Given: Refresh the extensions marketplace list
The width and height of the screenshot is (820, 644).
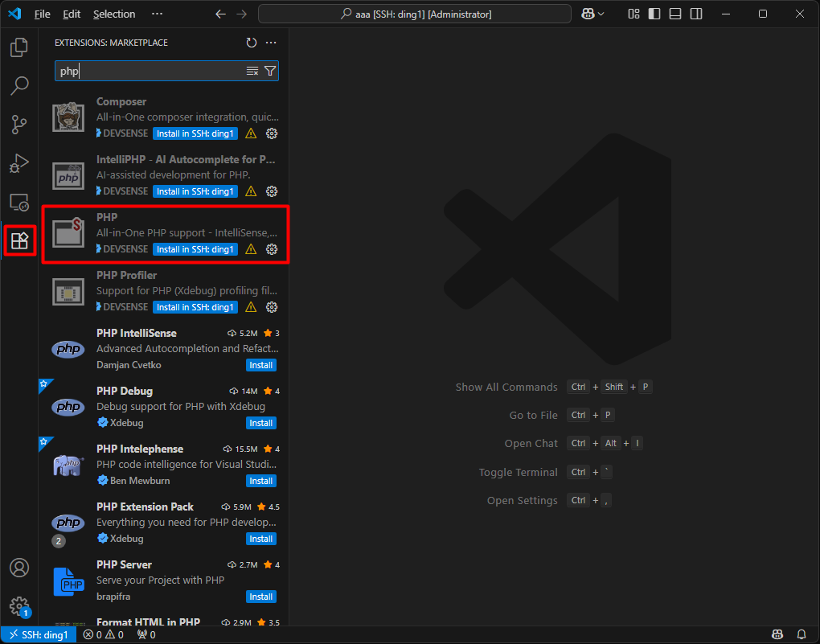Looking at the screenshot, I should pos(252,43).
